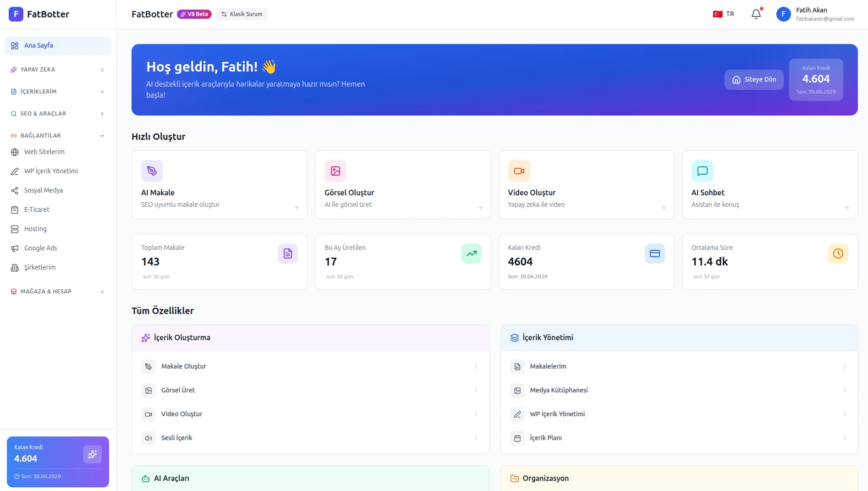This screenshot has width=868, height=491.
Task: Click the notification bell icon
Action: tap(756, 14)
